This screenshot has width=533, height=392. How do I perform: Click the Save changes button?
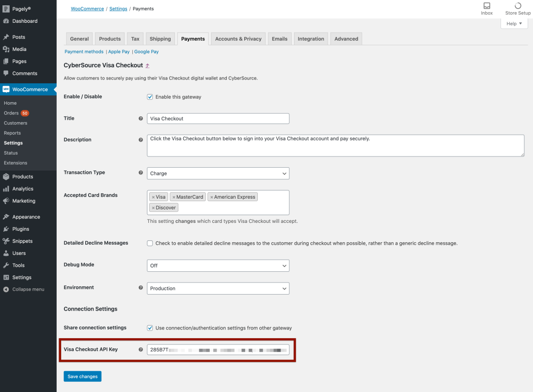pyautogui.click(x=82, y=376)
